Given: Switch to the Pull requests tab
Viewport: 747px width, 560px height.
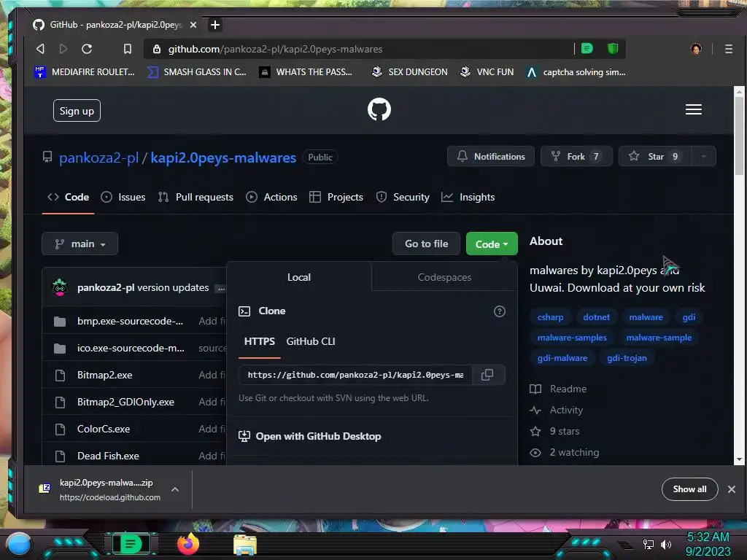Looking at the screenshot, I should coord(196,197).
